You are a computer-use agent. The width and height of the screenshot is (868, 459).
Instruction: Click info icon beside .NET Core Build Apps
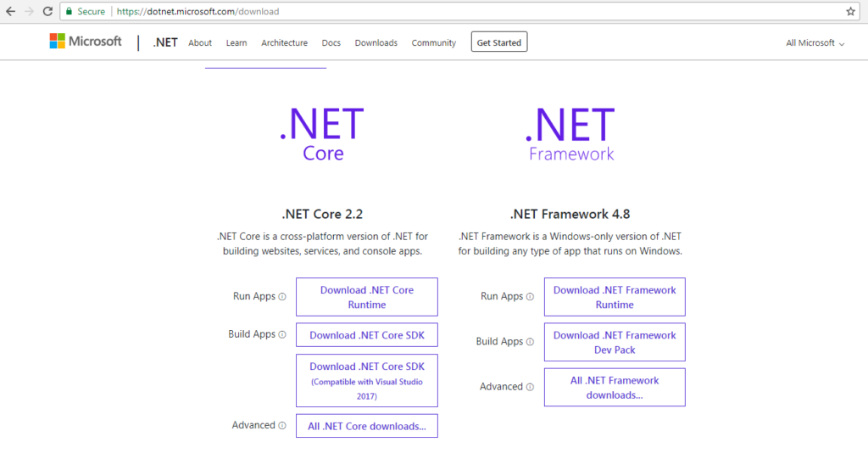pos(282,335)
